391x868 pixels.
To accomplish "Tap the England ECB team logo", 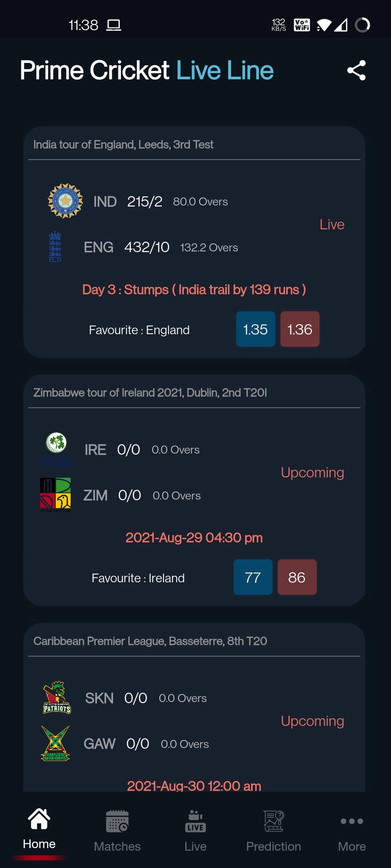I will [55, 247].
